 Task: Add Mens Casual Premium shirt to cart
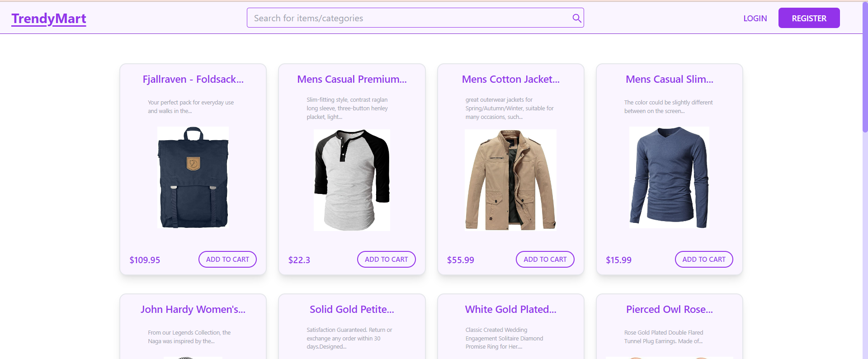386,260
